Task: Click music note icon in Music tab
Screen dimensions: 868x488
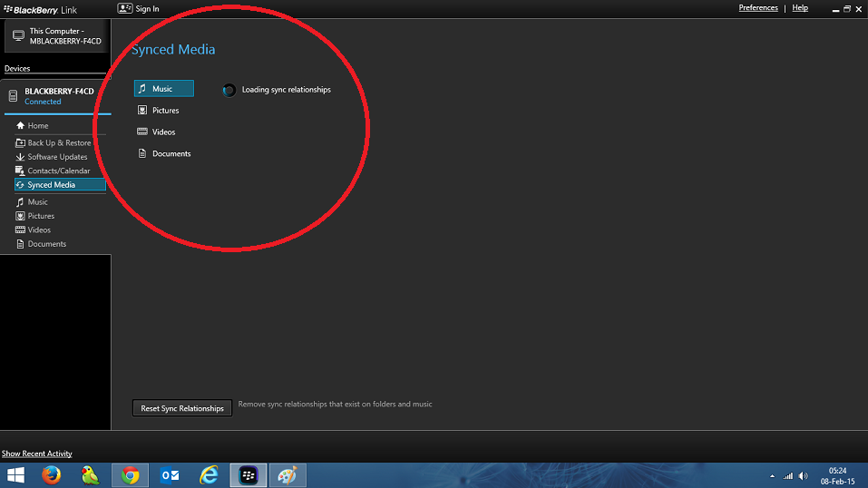Action: (x=142, y=89)
